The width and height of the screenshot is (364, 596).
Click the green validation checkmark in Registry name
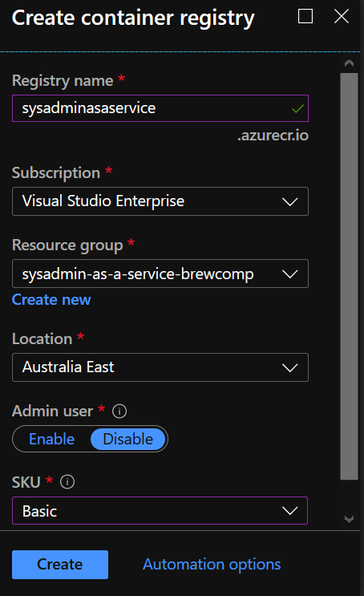[297, 109]
